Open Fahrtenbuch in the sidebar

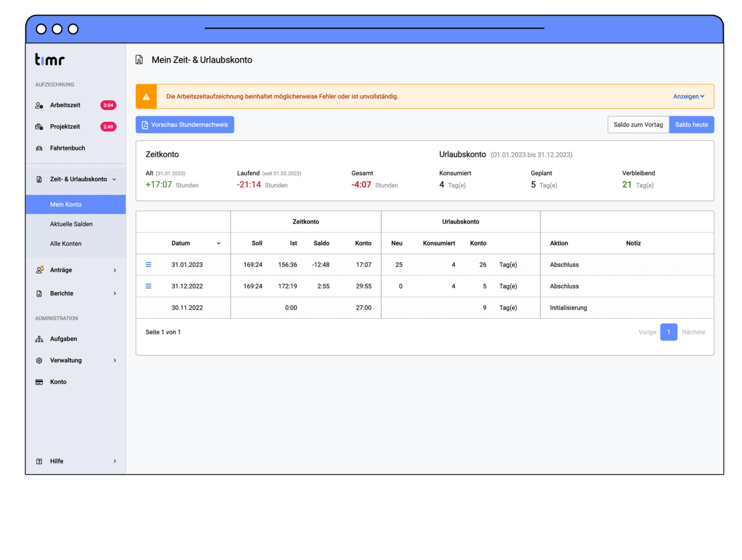pos(67,148)
